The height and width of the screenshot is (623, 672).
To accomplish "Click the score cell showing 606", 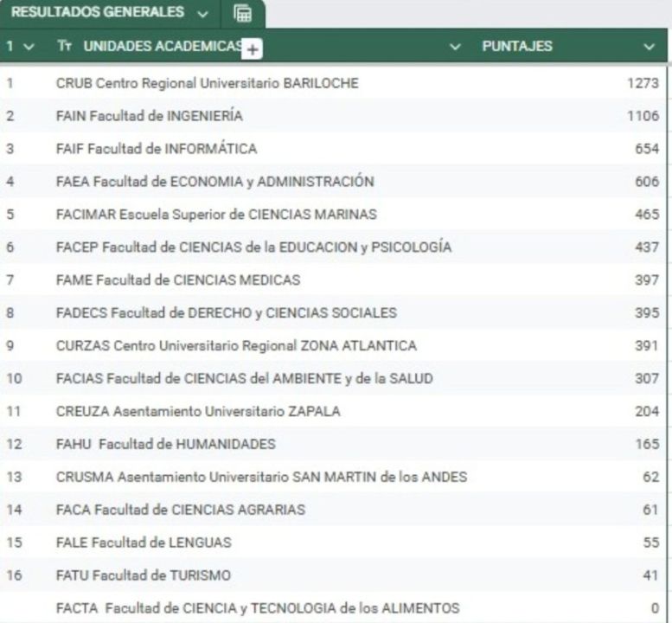I will pyautogui.click(x=646, y=182).
